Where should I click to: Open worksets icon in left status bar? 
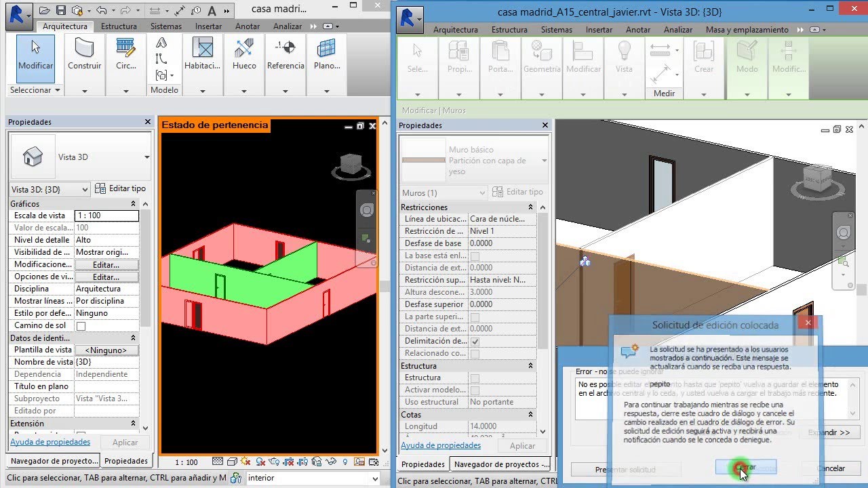(x=236, y=478)
